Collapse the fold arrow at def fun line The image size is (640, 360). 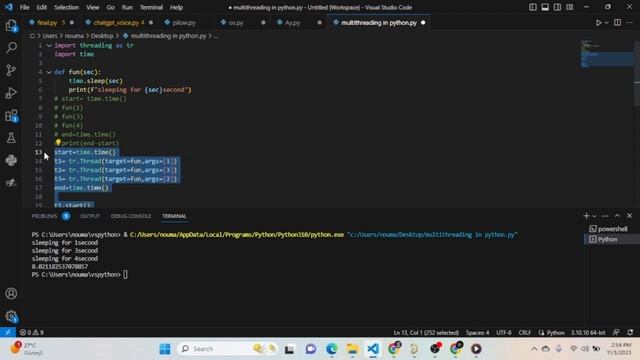[x=49, y=72]
